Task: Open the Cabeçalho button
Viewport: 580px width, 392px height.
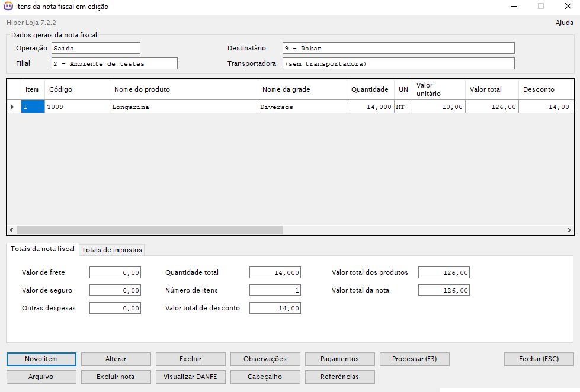Action: click(x=265, y=377)
